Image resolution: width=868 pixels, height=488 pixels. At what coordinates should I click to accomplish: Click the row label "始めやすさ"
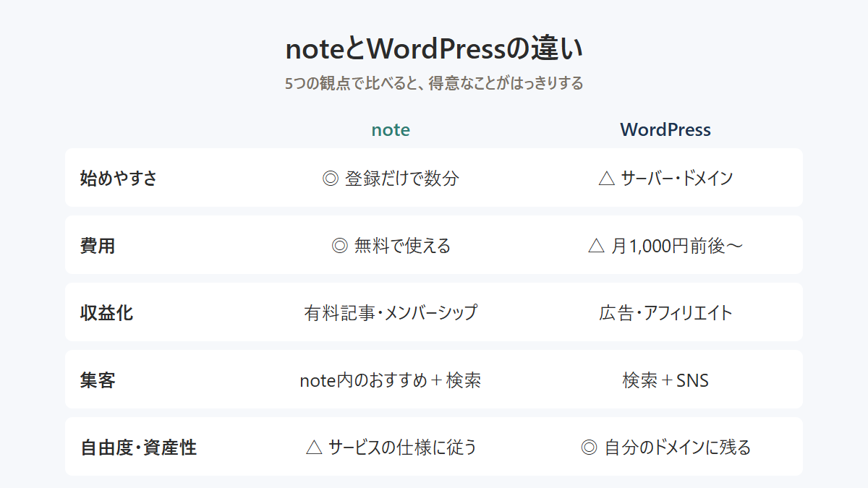pos(118,178)
